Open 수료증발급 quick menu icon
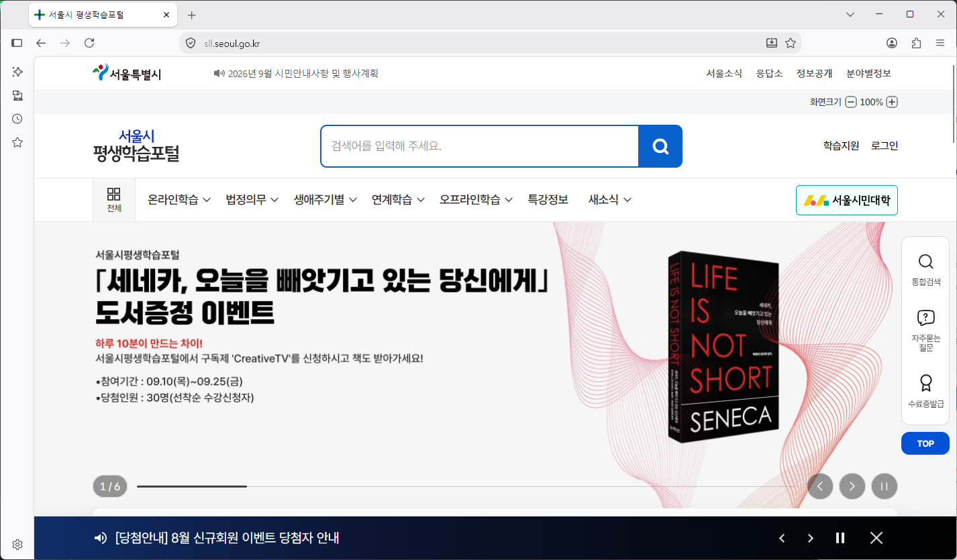The image size is (957, 560). (x=925, y=392)
